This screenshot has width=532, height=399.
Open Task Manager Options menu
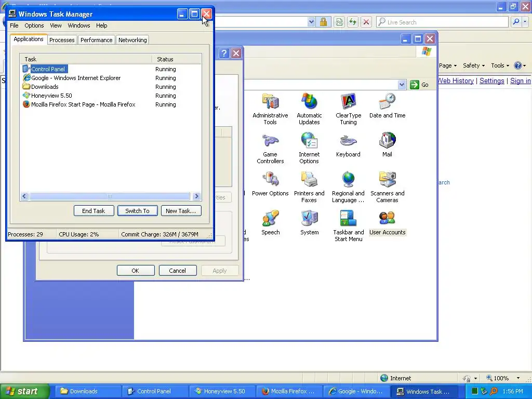point(34,25)
